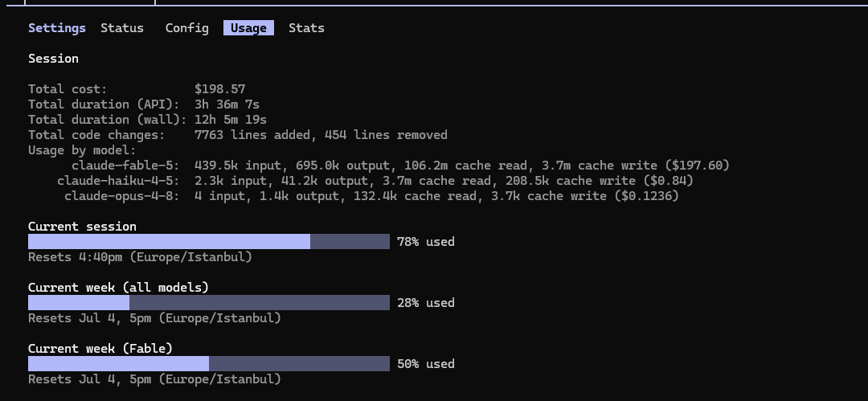
Task: Click the Current week (Fable) heading
Action: click(x=100, y=349)
